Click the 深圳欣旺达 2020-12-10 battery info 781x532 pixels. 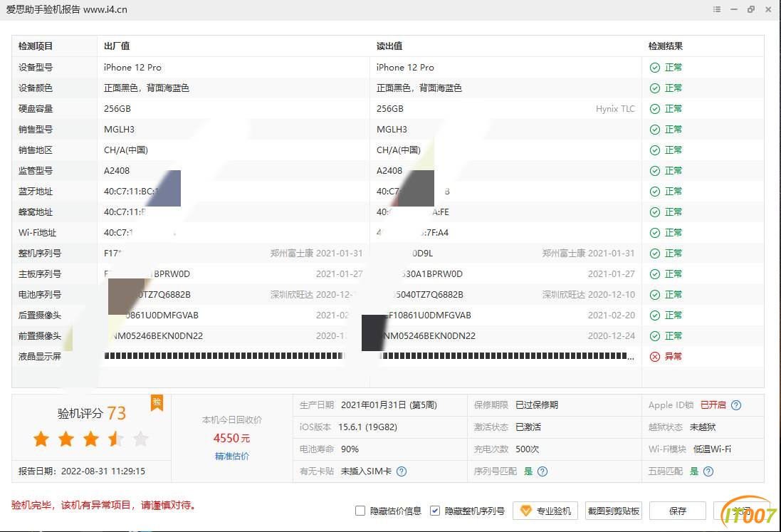(589, 295)
